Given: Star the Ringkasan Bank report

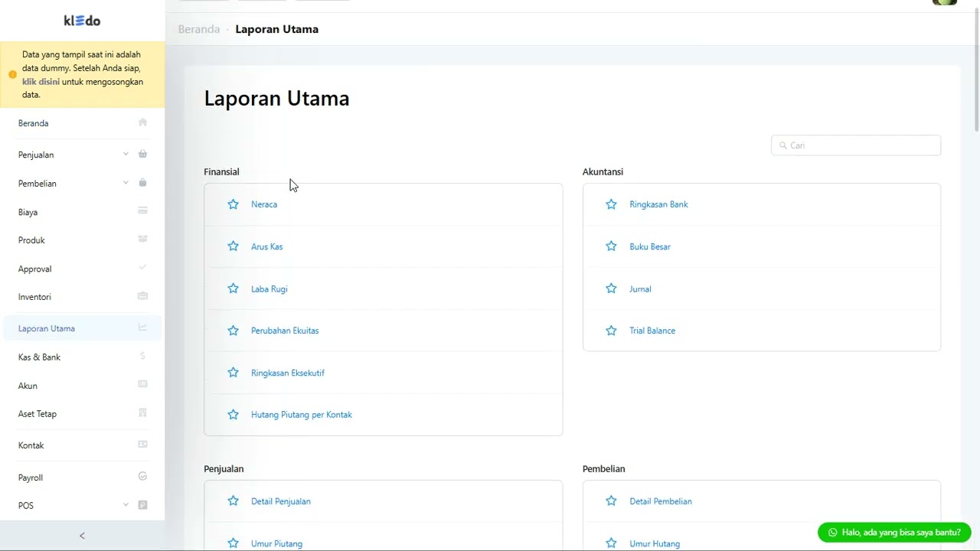Looking at the screenshot, I should (x=611, y=204).
